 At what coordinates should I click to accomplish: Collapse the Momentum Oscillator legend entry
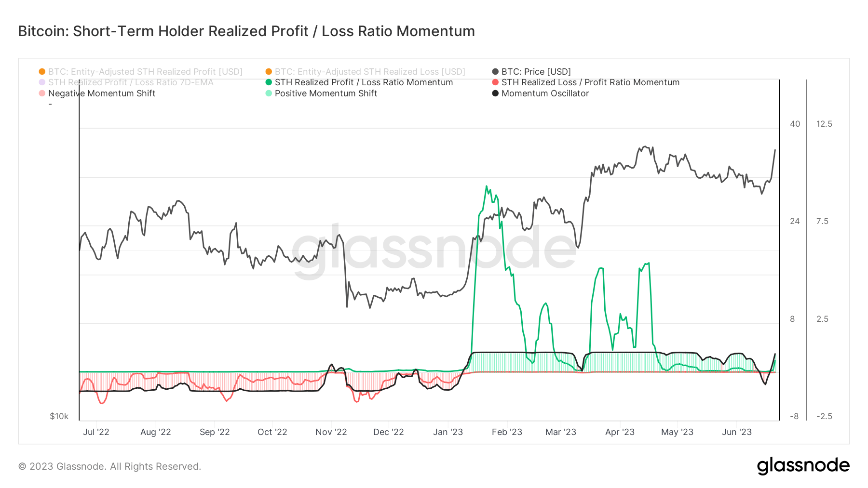point(545,93)
